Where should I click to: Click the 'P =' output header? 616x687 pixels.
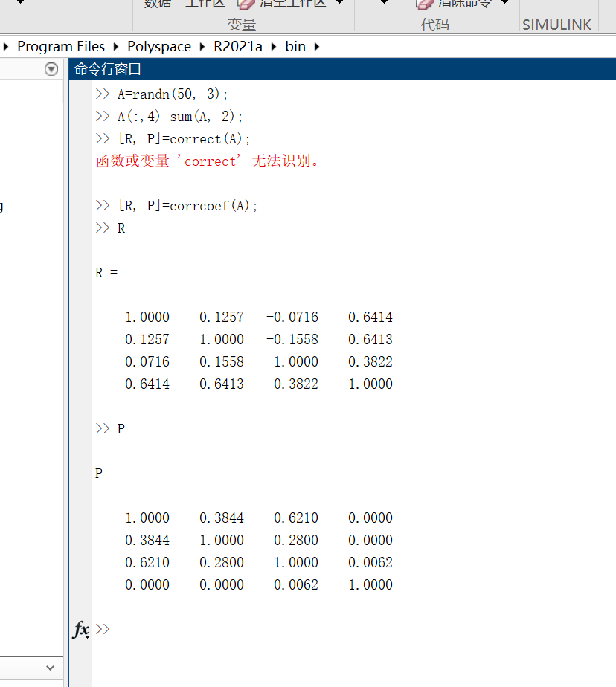point(106,473)
